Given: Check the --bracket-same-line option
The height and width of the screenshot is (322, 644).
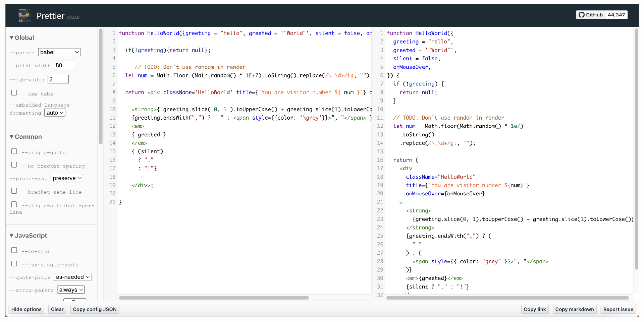Looking at the screenshot, I should coord(14,191).
